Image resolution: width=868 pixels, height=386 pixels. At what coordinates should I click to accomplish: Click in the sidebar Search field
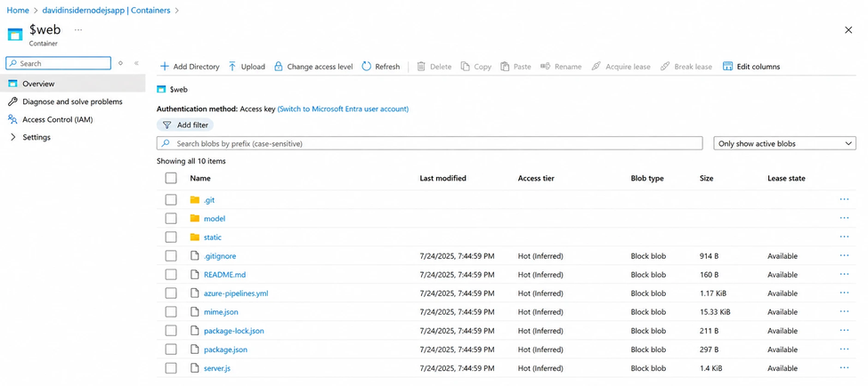[x=58, y=64]
